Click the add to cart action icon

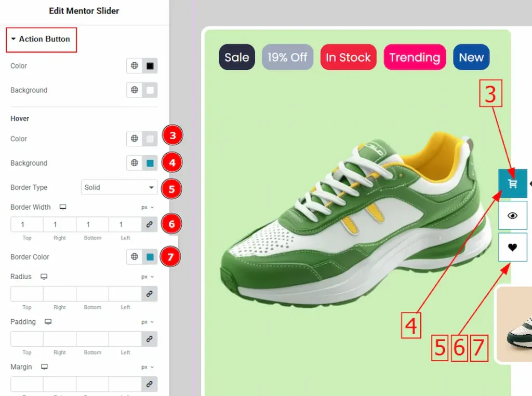pos(513,184)
